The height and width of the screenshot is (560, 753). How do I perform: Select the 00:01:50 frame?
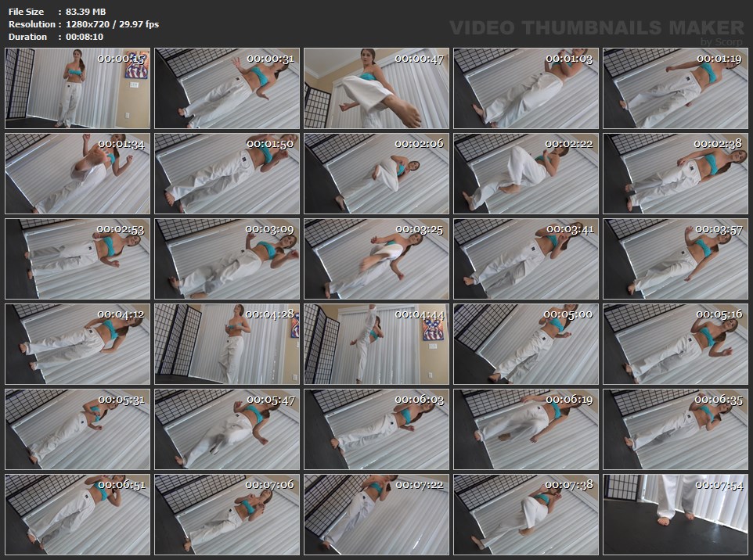pos(227,174)
